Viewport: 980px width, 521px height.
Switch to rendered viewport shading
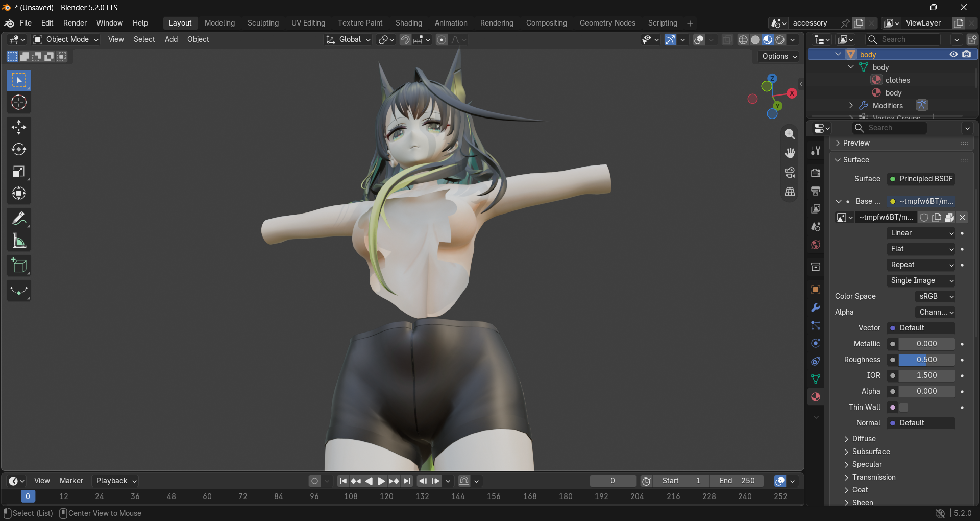pos(780,40)
